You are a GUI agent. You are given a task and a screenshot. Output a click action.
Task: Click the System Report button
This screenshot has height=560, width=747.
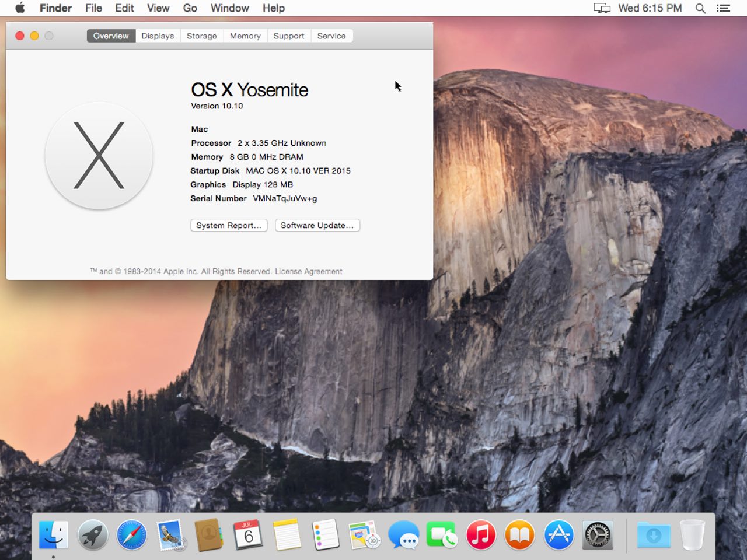point(229,226)
